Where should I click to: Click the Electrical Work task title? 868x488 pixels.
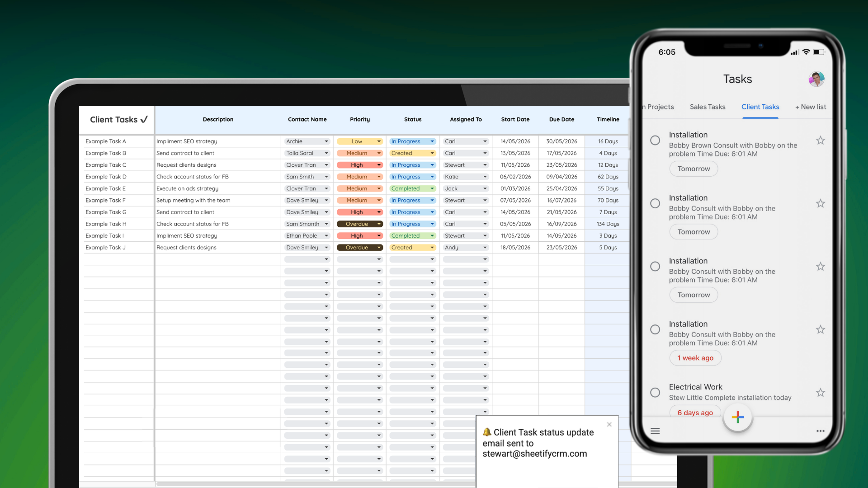pos(695,387)
